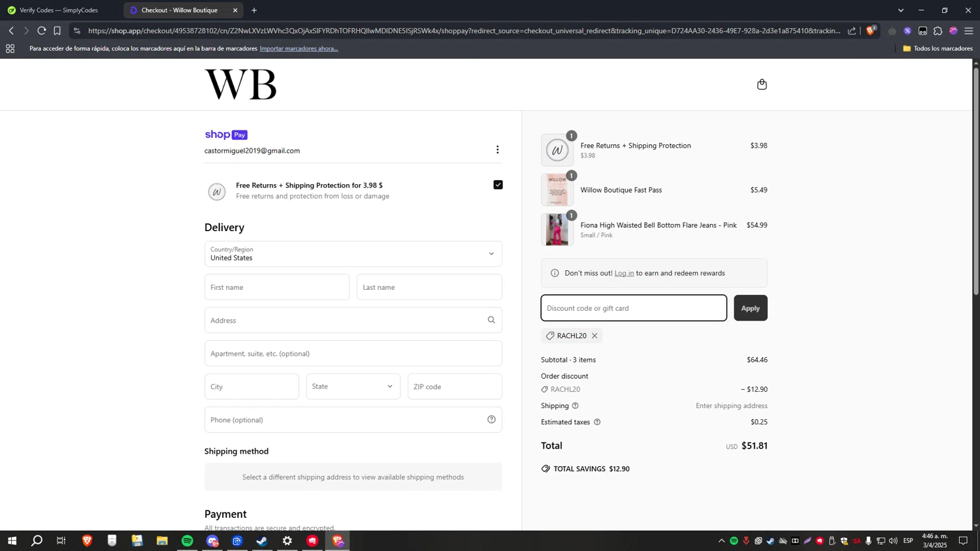Screen dimensions: 980x551
Task: Open the bookmarks apps grid icon
Action: click(x=10, y=48)
